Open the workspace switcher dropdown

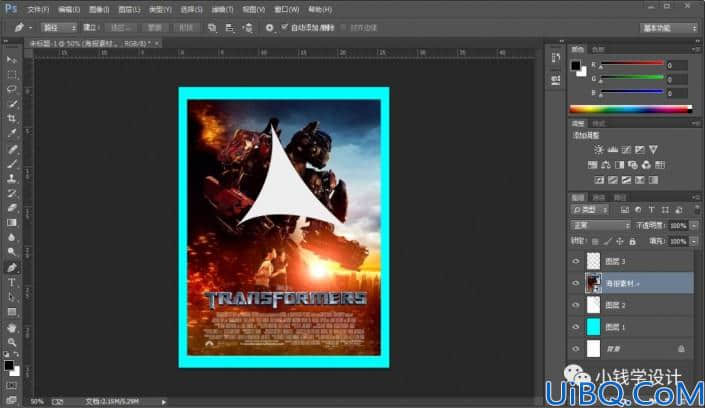[x=669, y=28]
